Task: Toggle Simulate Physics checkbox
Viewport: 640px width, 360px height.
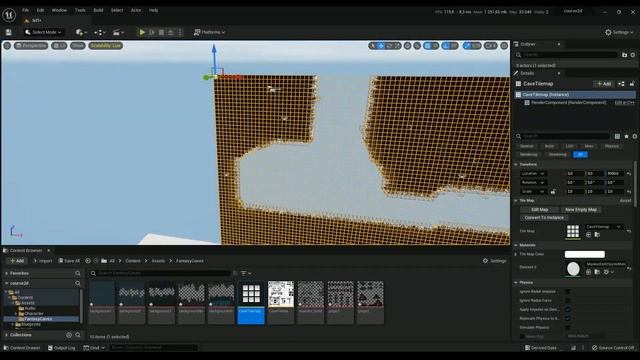Action: point(568,327)
